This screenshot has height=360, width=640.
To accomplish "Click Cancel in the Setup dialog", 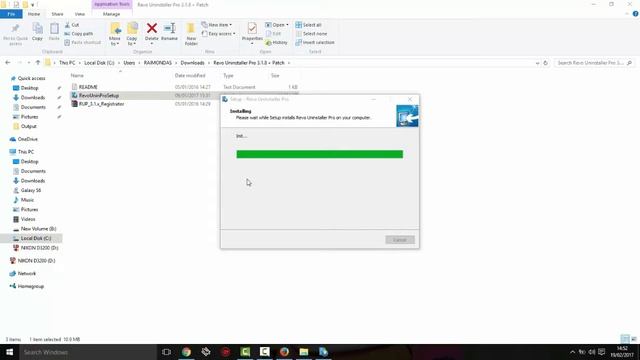I will [400, 240].
